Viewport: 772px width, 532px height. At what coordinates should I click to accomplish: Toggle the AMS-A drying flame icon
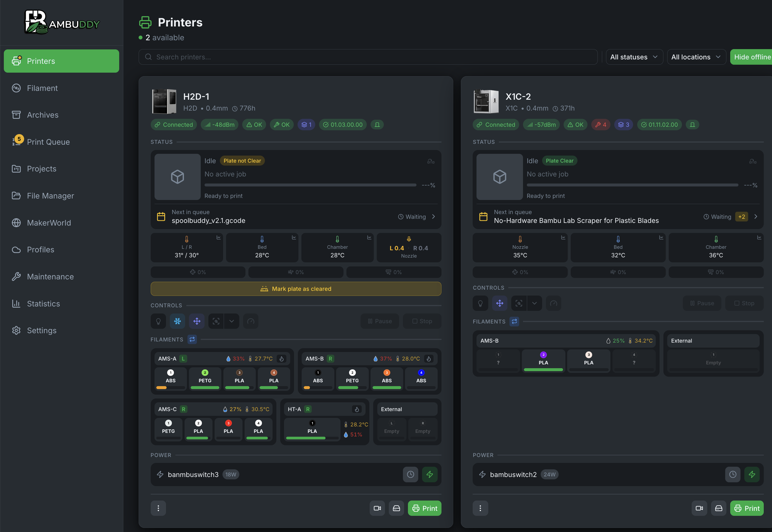click(282, 359)
